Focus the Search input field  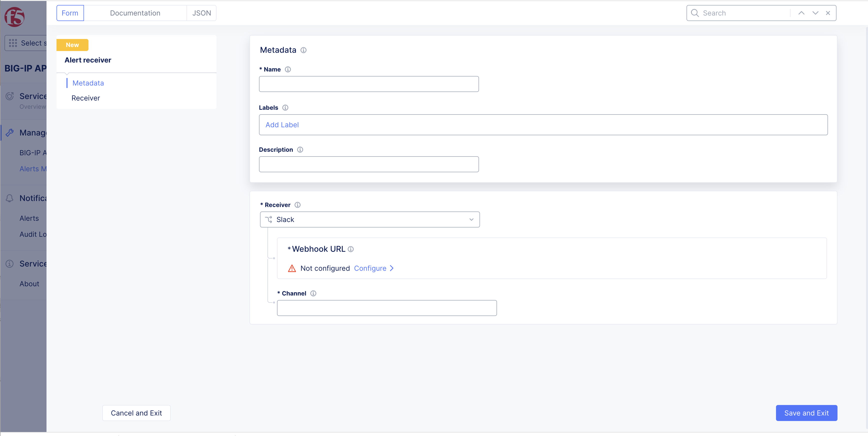coord(745,13)
